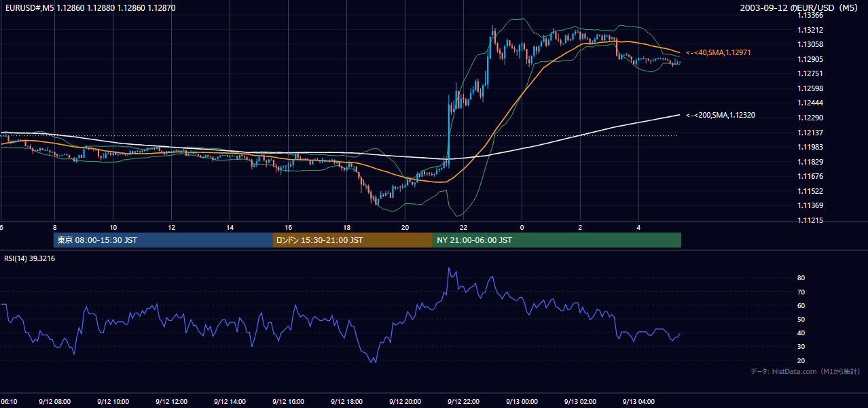Click the 9/12 16:00 date label

pyautogui.click(x=288, y=402)
